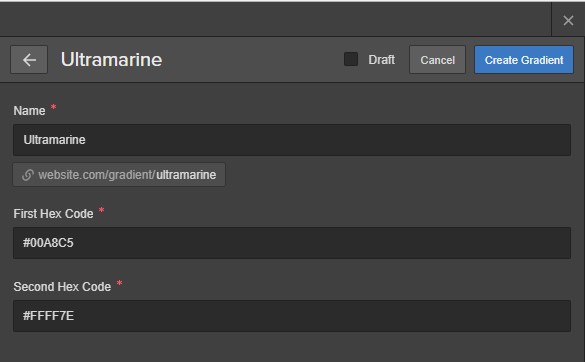Image resolution: width=585 pixels, height=362 pixels.
Task: Click the link chain icon beside URL
Action: (x=28, y=175)
